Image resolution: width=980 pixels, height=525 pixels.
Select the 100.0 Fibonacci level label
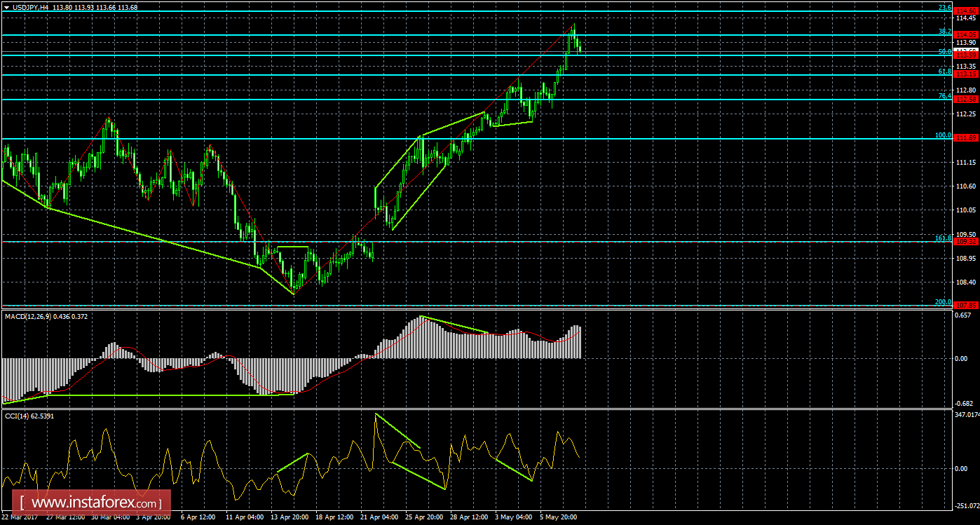(943, 135)
